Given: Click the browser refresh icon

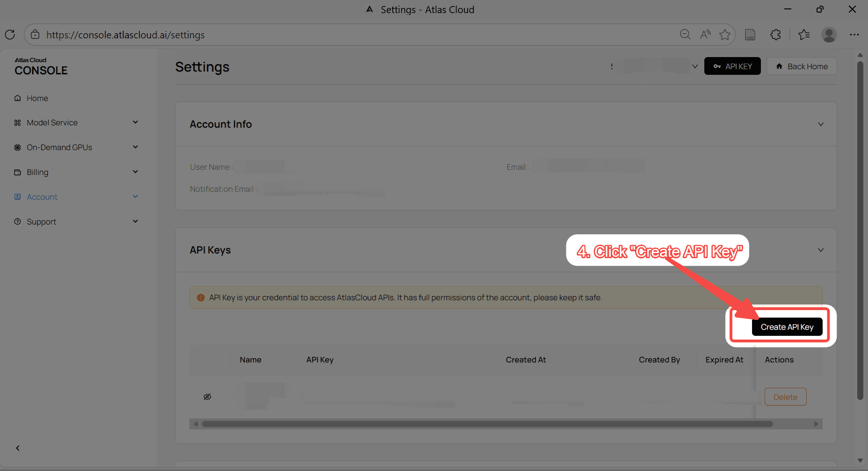Looking at the screenshot, I should click(x=10, y=35).
